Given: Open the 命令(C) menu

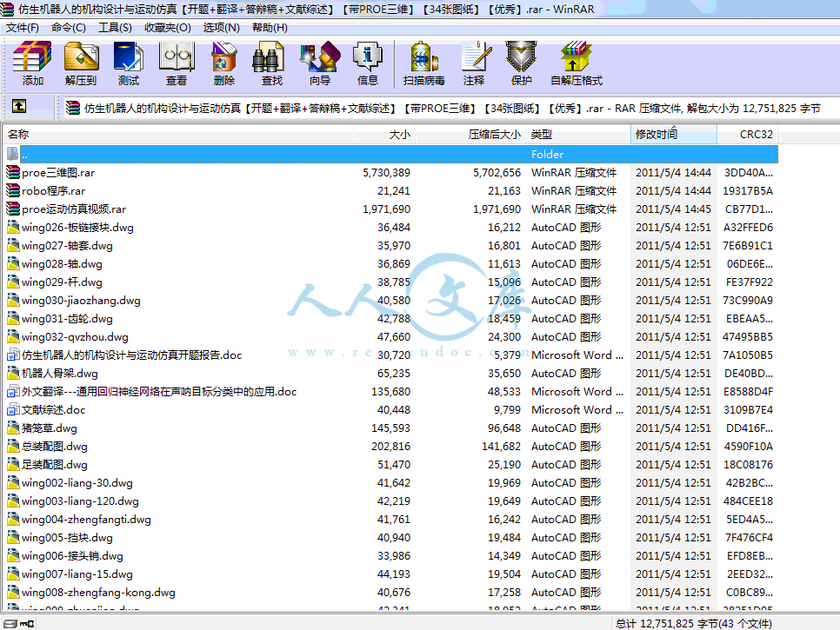Looking at the screenshot, I should point(68,28).
